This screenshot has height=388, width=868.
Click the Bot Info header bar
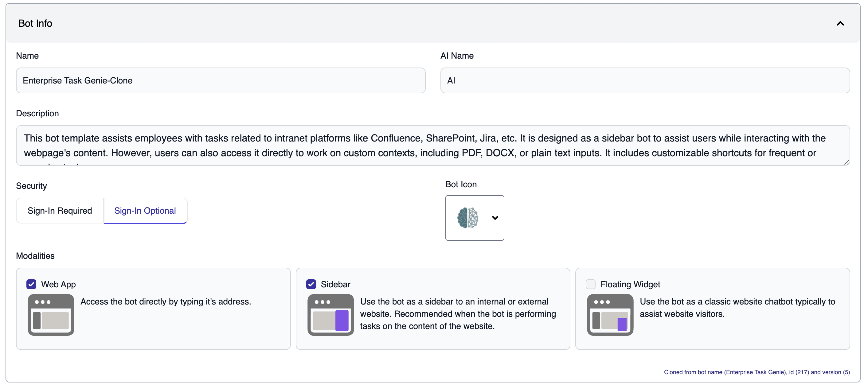click(404, 23)
